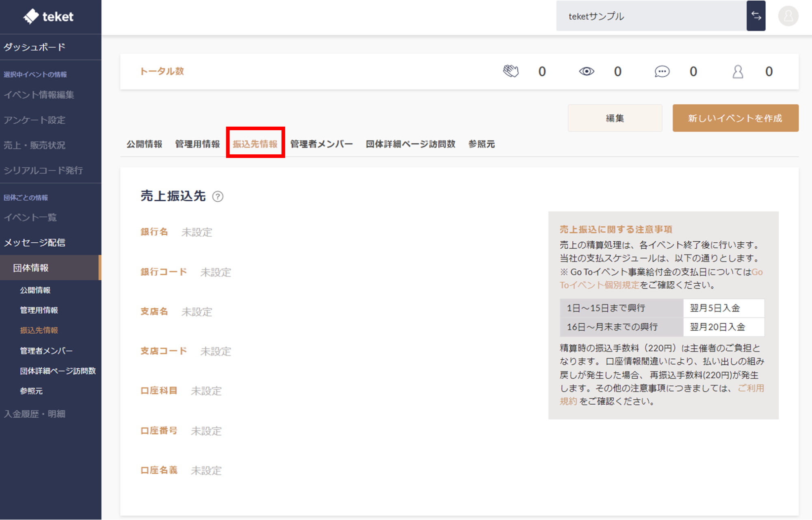Click the 銀行名 label

154,232
